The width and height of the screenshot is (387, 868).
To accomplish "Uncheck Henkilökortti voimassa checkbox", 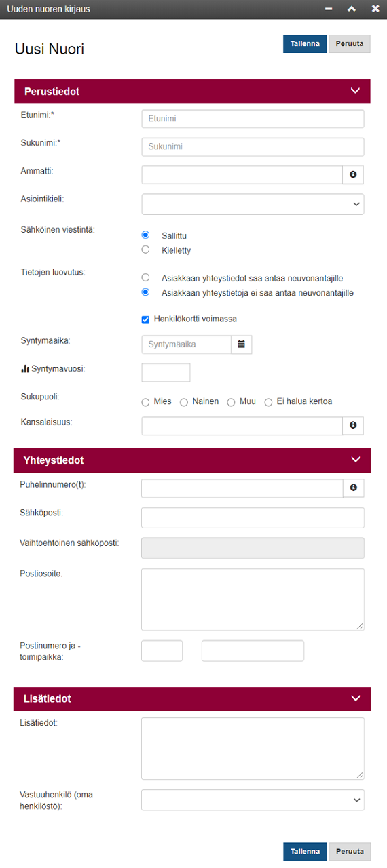I will [145, 319].
